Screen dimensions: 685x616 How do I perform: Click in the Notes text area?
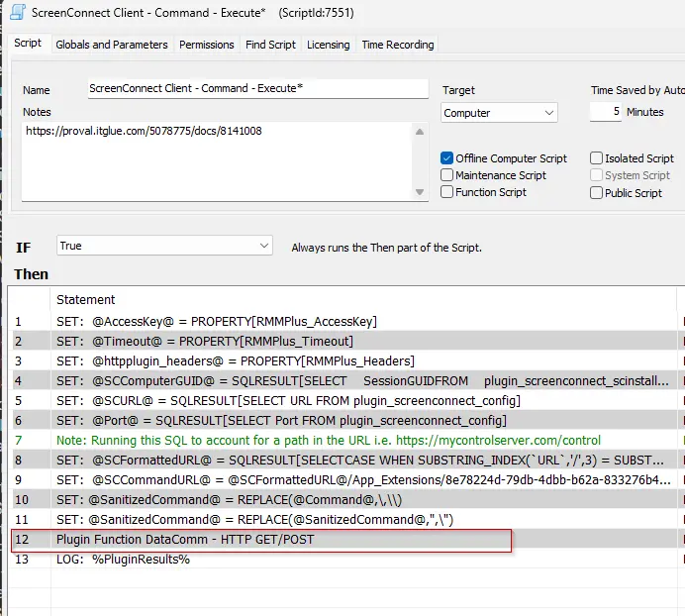pyautogui.click(x=217, y=161)
